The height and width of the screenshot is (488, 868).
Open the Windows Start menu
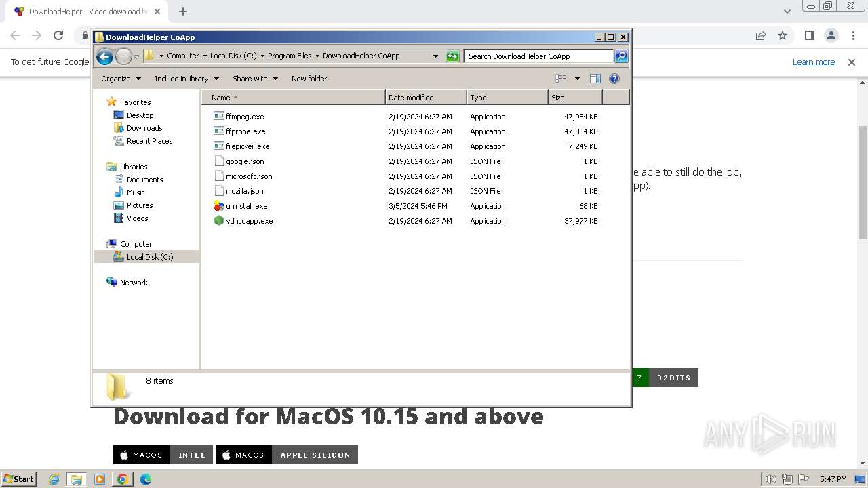tap(19, 479)
